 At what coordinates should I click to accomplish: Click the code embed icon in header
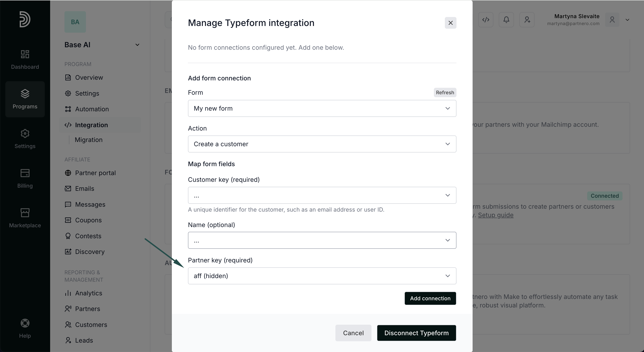tap(486, 19)
